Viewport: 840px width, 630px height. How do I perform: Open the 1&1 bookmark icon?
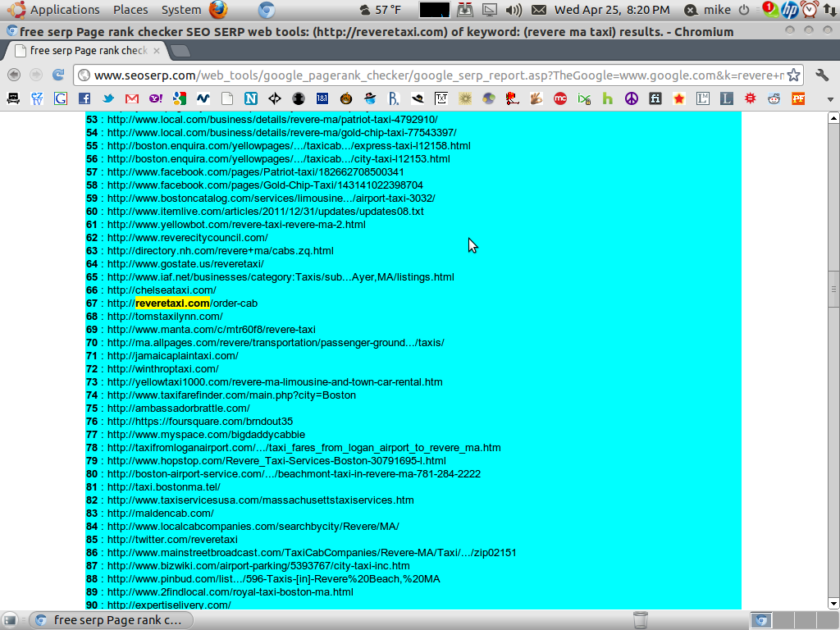coord(322,98)
